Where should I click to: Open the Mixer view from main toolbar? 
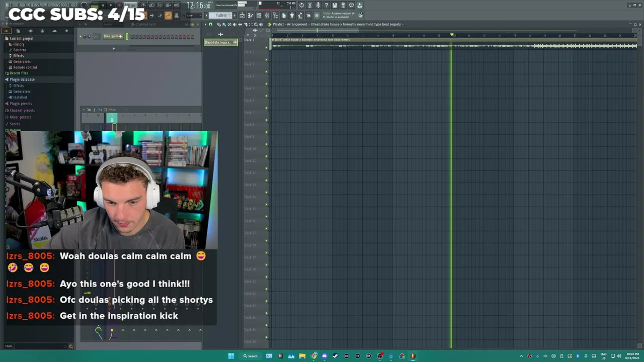coord(267,16)
